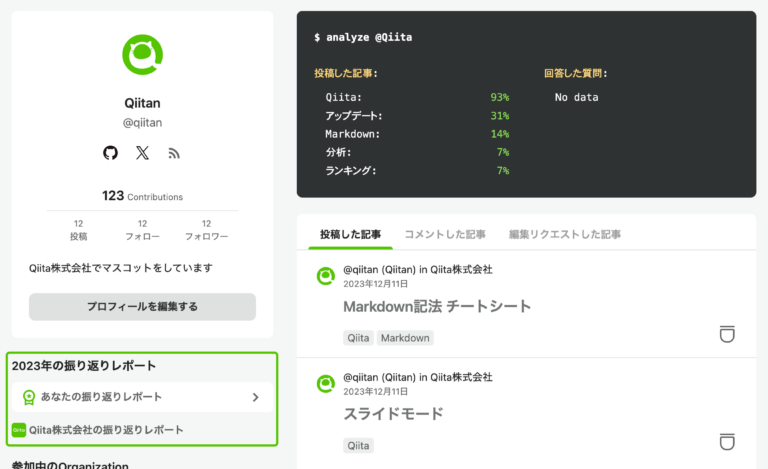Image resolution: width=768 pixels, height=469 pixels.
Task: Open Qiita株式会社の振り返りレポート link
Action: coord(106,430)
